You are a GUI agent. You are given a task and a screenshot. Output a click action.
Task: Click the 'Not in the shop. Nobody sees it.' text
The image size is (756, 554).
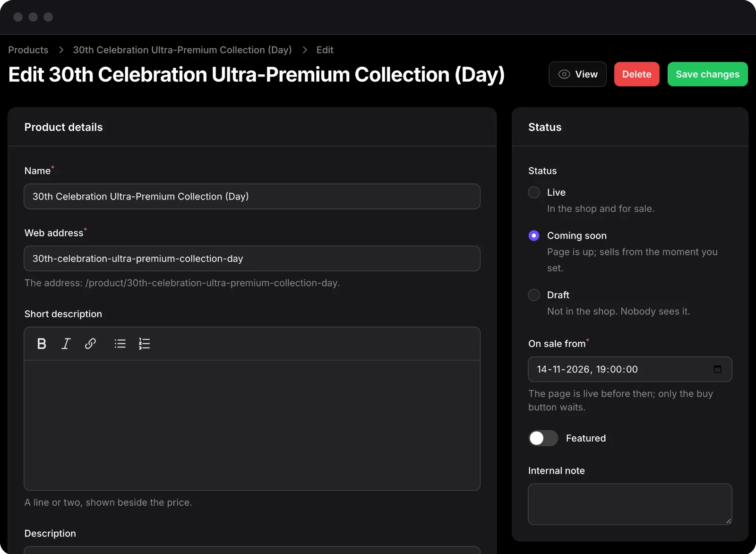tap(619, 311)
